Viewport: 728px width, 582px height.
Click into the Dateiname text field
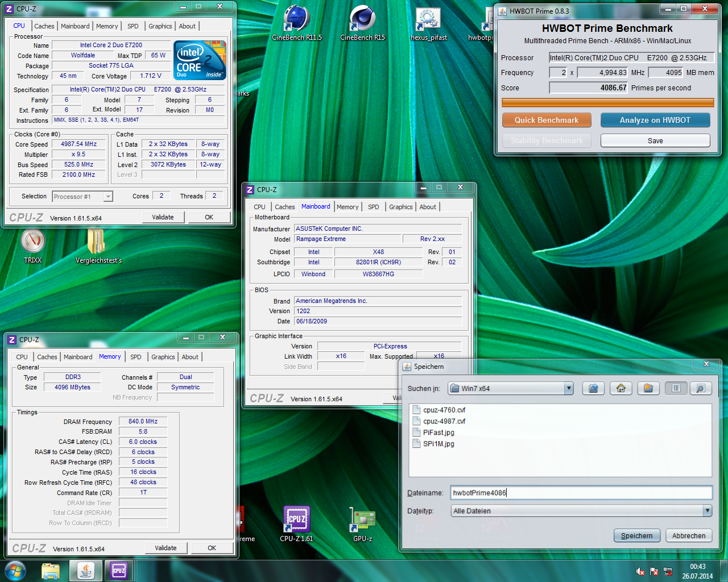click(581, 493)
